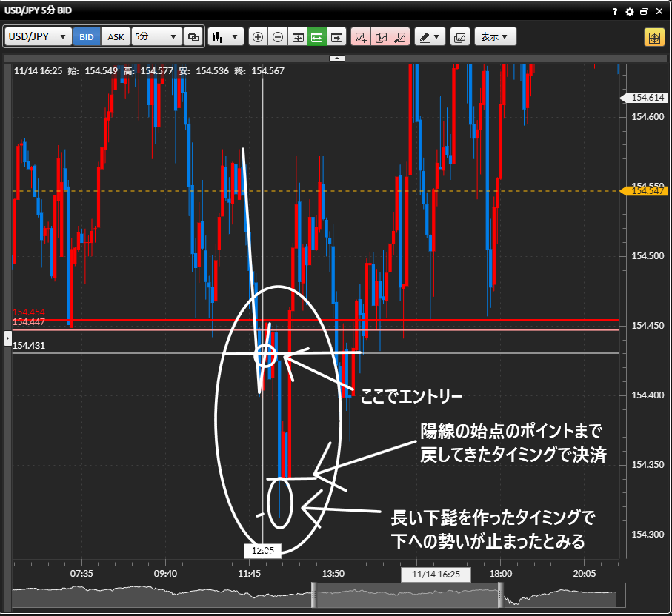Screen dimensions: 672x616
Task: Open the 表示 menu
Action: pyautogui.click(x=495, y=37)
